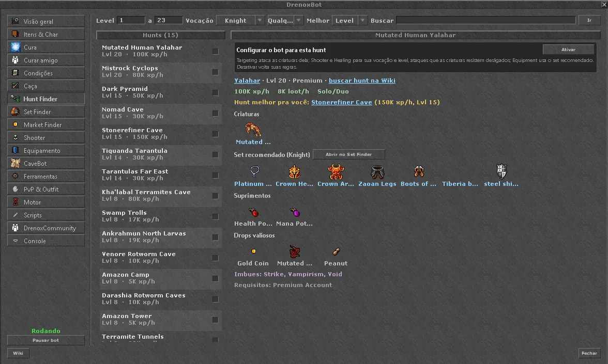Click the Peanut drop icon
This screenshot has width=608, height=364.
(336, 252)
